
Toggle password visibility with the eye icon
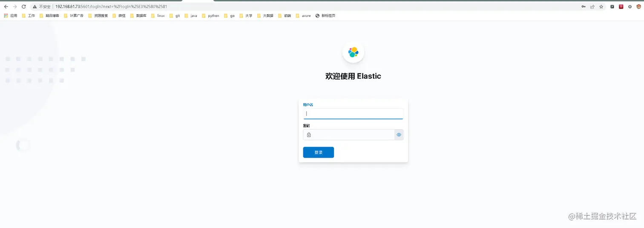click(x=399, y=135)
